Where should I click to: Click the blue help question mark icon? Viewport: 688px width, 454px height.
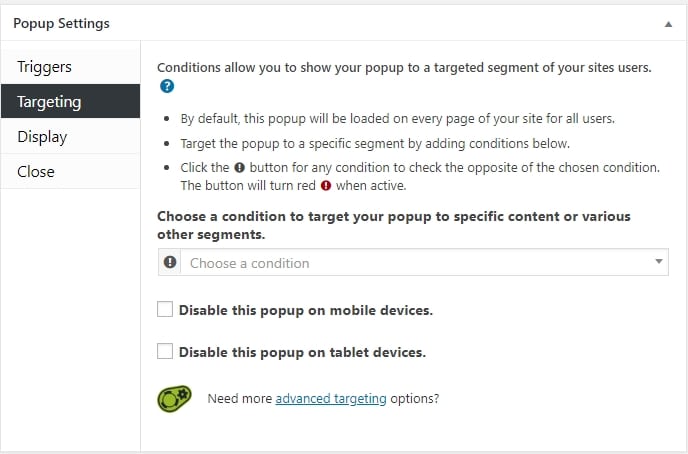167,86
